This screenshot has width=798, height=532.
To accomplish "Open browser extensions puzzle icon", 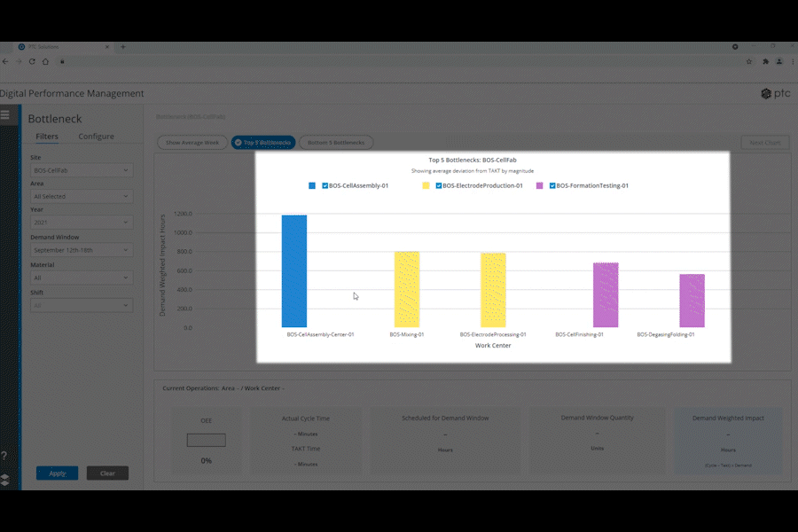I will click(765, 61).
